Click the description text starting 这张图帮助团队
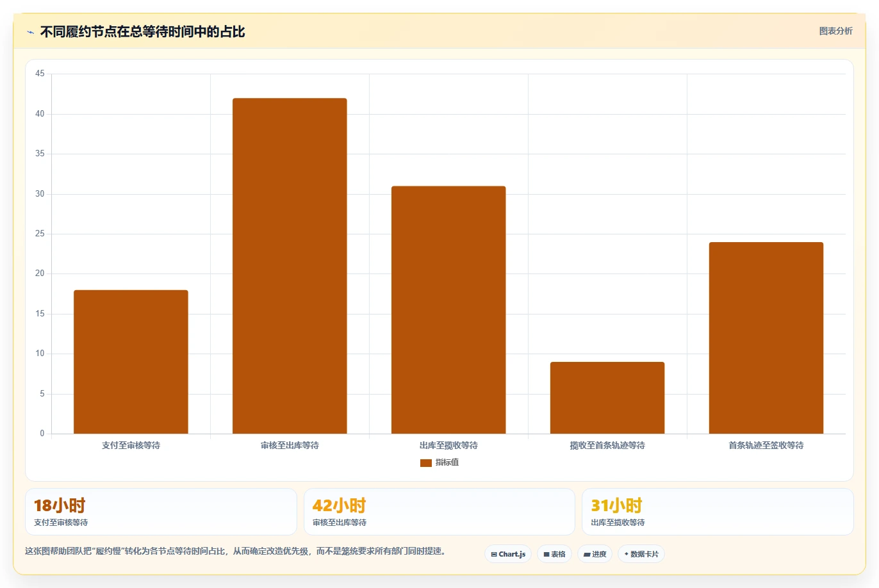Screen dimensions: 879x588 pos(236,551)
